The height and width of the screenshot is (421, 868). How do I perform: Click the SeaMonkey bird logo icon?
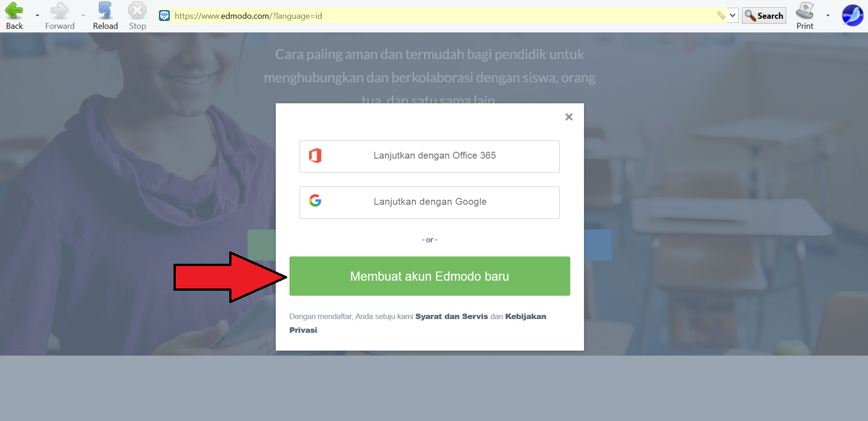click(x=852, y=16)
